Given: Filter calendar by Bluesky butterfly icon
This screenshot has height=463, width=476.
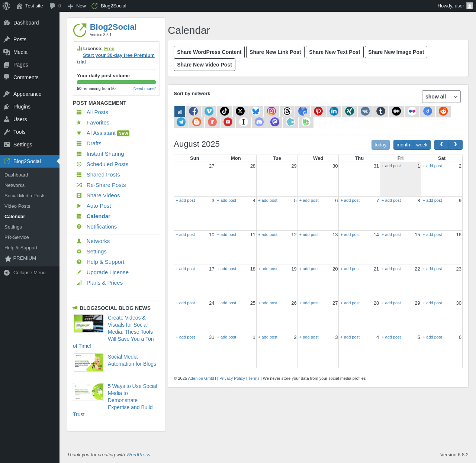Looking at the screenshot, I should [x=256, y=111].
